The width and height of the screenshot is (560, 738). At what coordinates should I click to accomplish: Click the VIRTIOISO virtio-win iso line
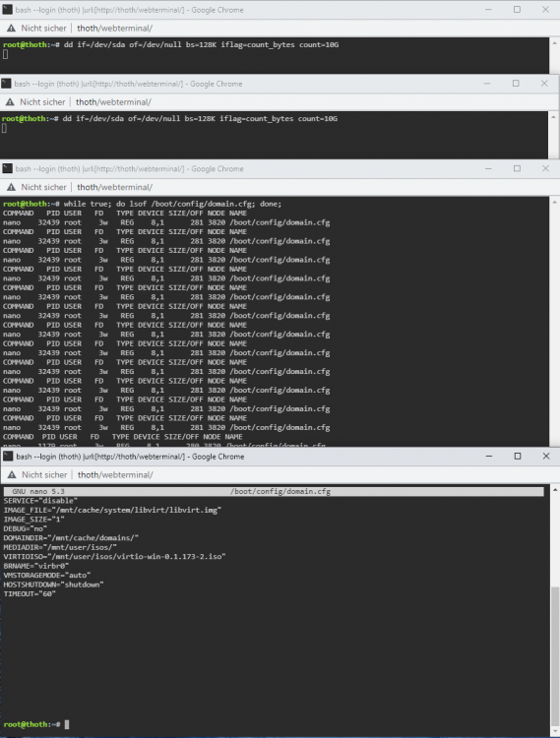pos(115,556)
